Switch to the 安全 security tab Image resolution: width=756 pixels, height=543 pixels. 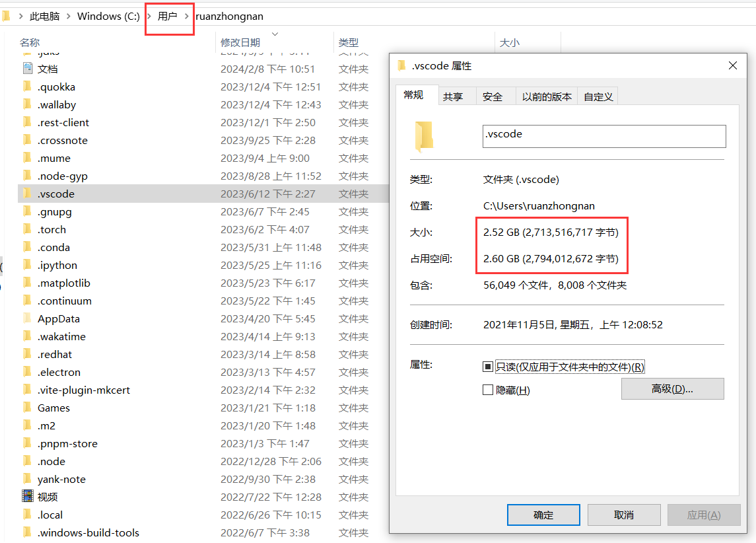click(x=493, y=96)
